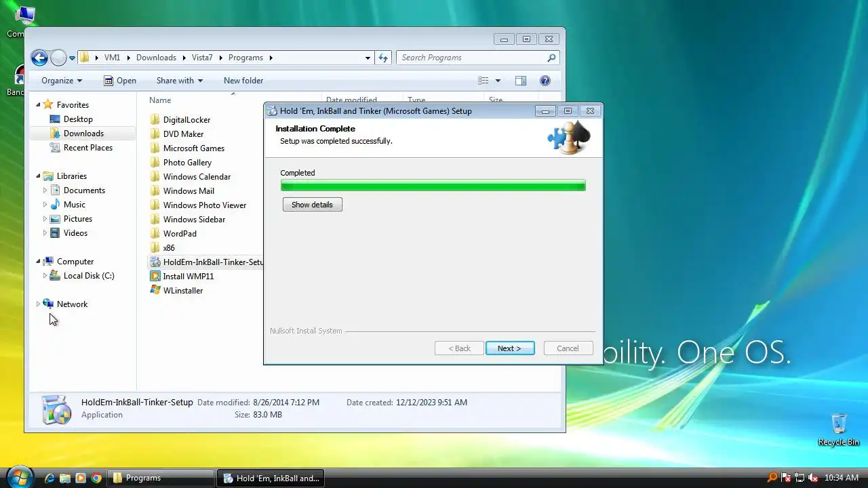868x488 pixels.
Task: Select Desktop under Favorites
Action: (78, 119)
